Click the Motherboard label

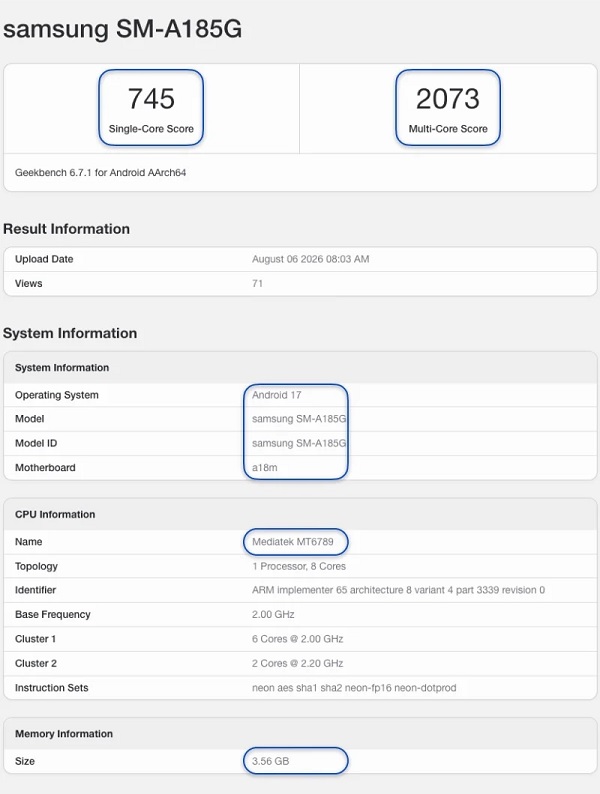[45, 467]
